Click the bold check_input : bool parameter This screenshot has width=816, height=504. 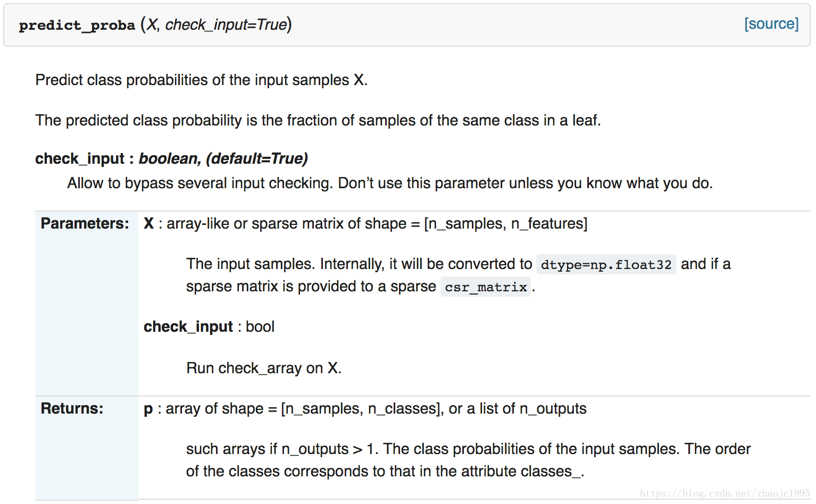tap(209, 326)
